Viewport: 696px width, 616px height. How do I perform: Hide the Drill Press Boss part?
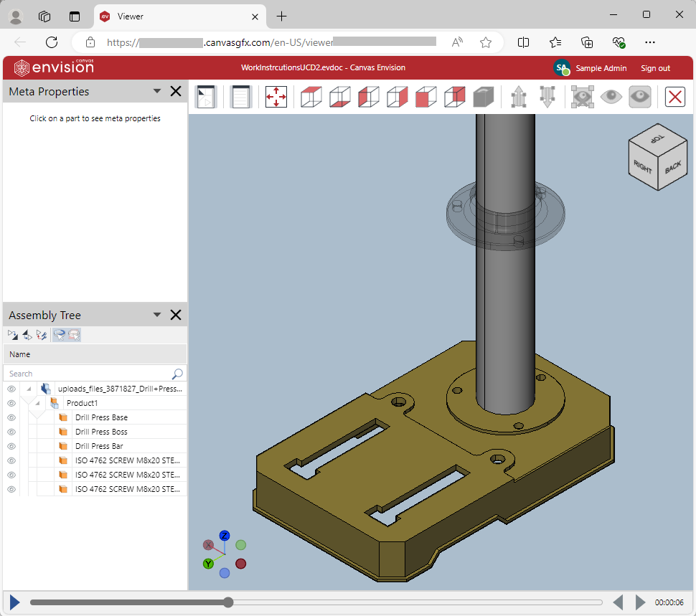click(11, 432)
